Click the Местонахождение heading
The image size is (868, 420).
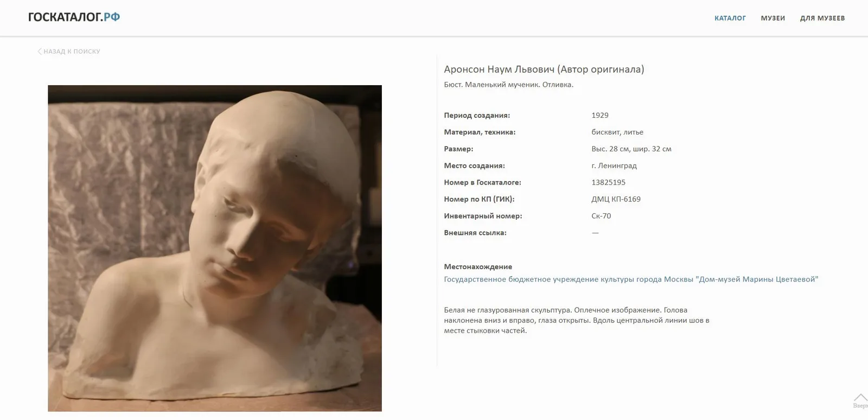pos(478,266)
